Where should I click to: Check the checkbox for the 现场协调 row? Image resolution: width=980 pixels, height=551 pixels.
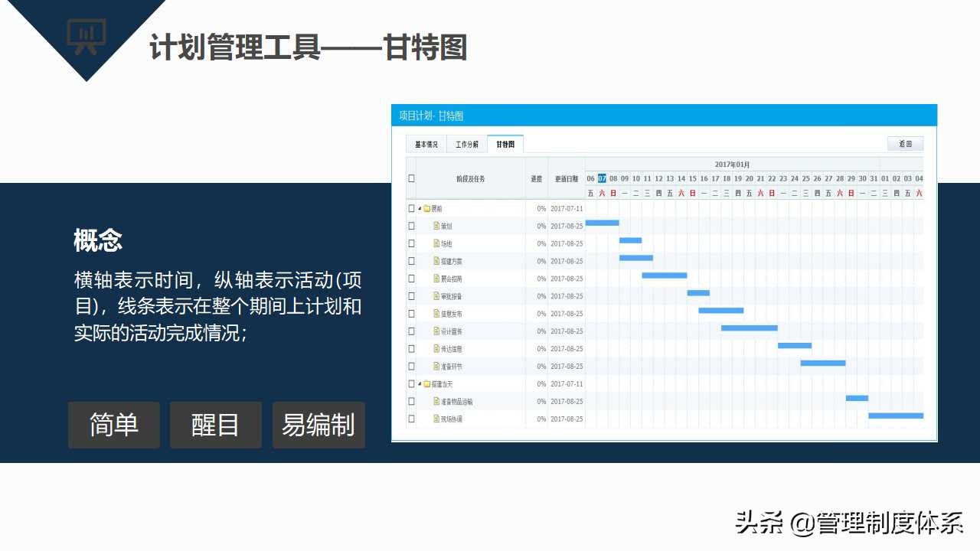(411, 419)
